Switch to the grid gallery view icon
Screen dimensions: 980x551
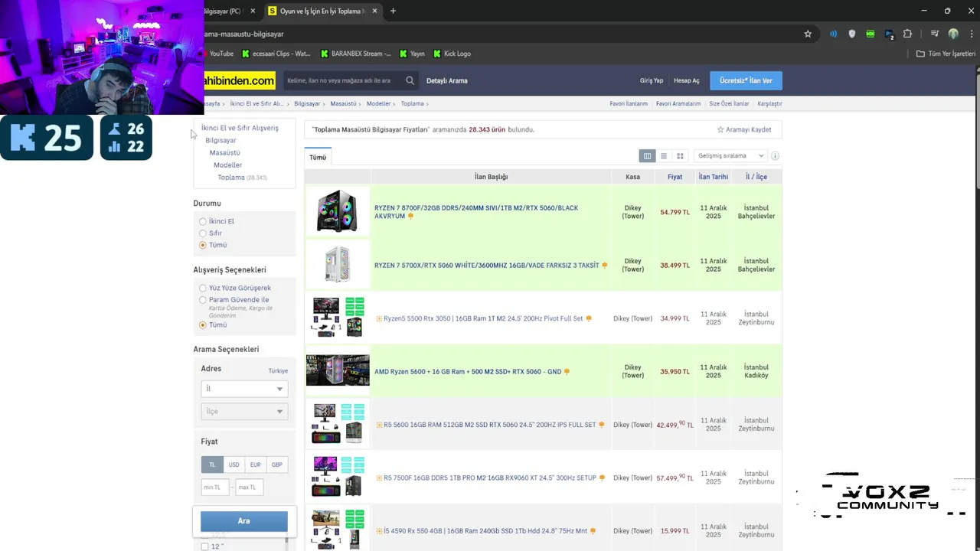[x=680, y=155]
